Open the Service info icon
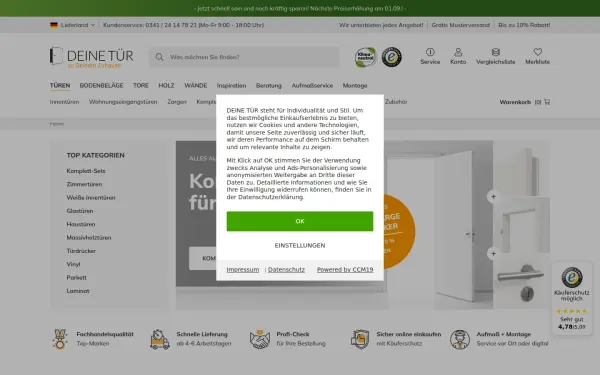600x375 pixels. pyautogui.click(x=430, y=56)
